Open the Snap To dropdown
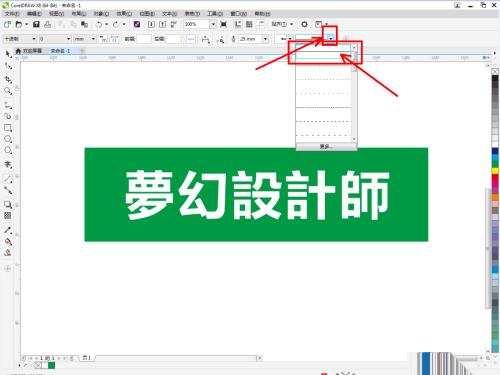This screenshot has height=375, width=500. click(x=282, y=24)
